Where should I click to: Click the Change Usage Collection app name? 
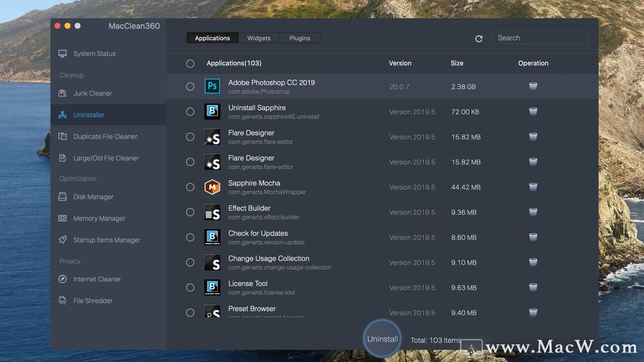[x=269, y=258]
